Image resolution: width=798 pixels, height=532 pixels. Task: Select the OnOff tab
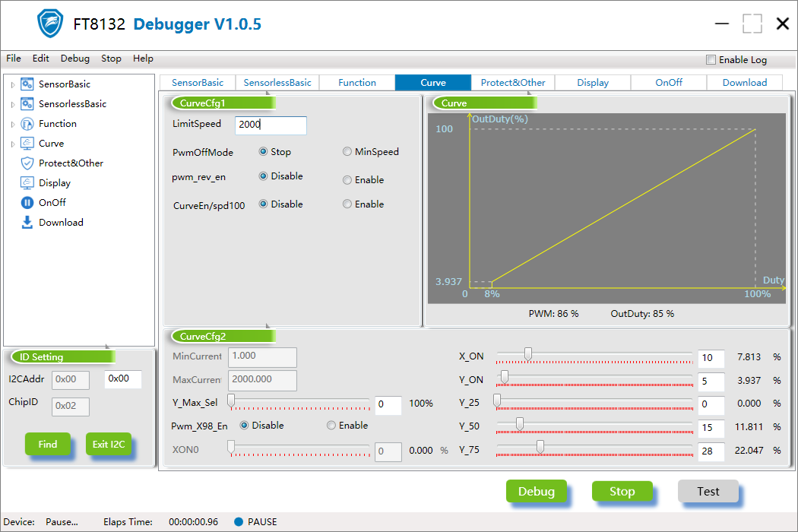(669, 83)
